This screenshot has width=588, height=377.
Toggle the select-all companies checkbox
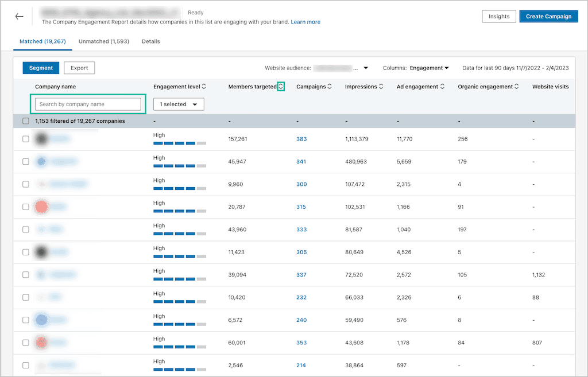(x=26, y=121)
